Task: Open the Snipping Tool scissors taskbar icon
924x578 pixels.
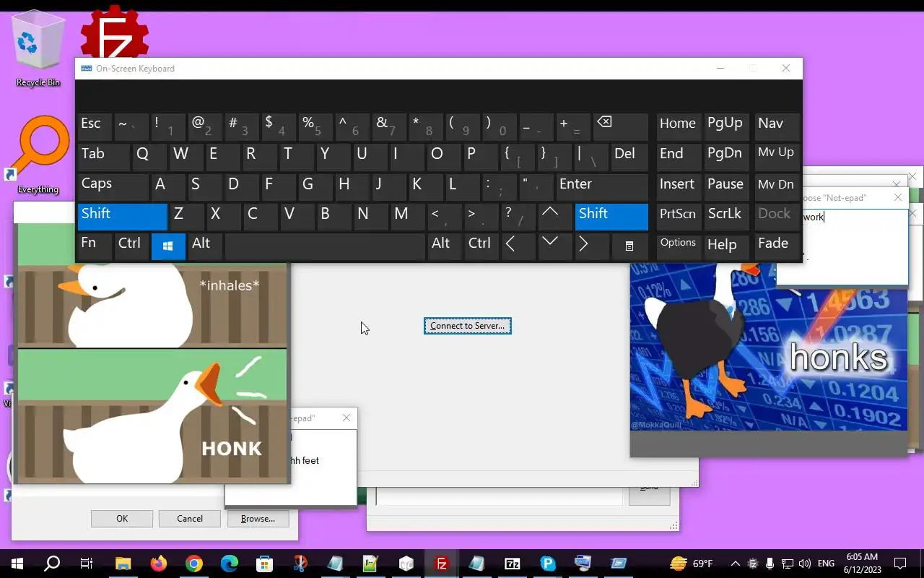Action: [300, 564]
